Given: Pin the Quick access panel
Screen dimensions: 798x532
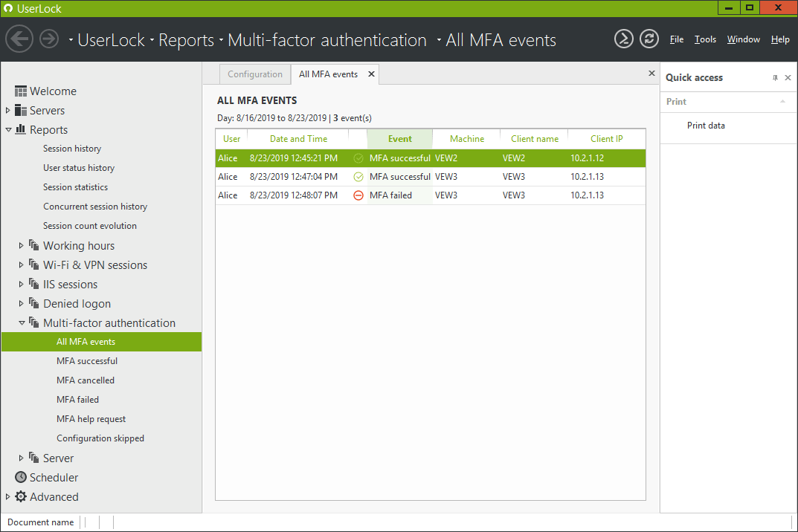Looking at the screenshot, I should tap(775, 78).
